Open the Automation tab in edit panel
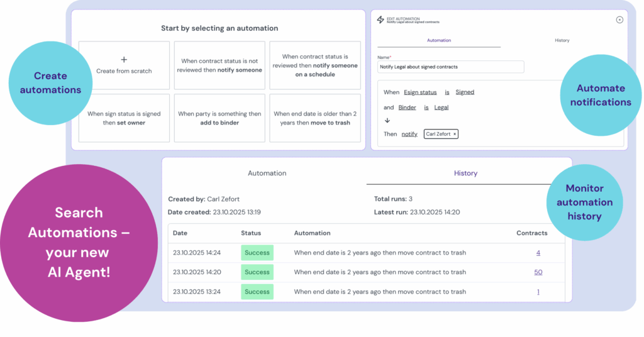This screenshot has height=337, width=644. click(x=439, y=40)
